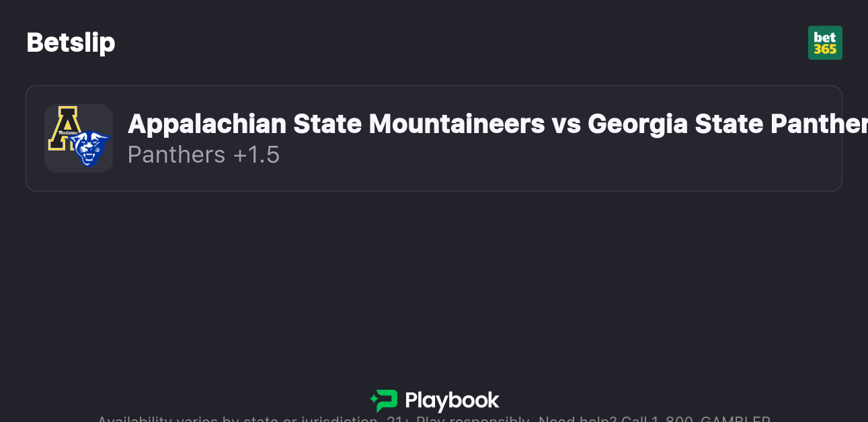Screen dimensions: 868x422
Task: Click the white 'bet' text in the logo
Action: 825,37
